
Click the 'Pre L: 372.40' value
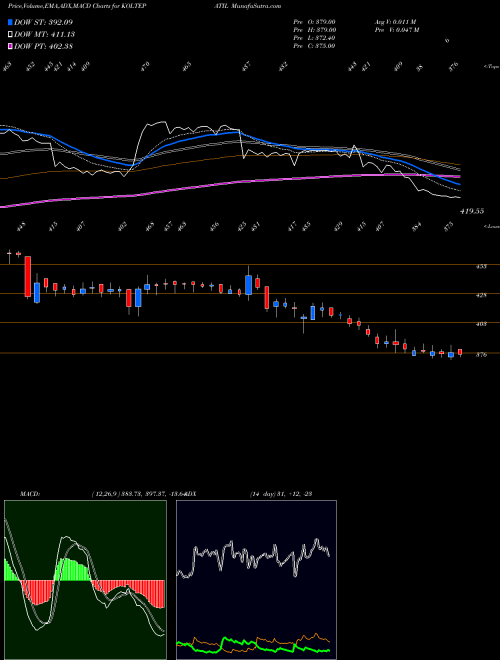point(314,38)
